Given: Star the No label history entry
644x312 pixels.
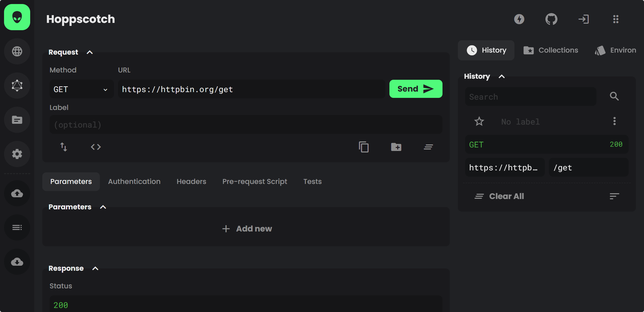Looking at the screenshot, I should pos(479,122).
